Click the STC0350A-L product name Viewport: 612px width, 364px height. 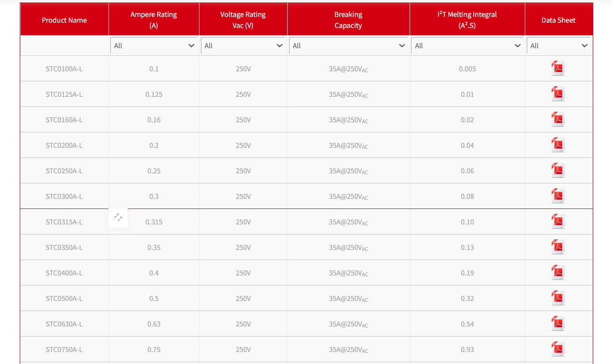(64, 247)
